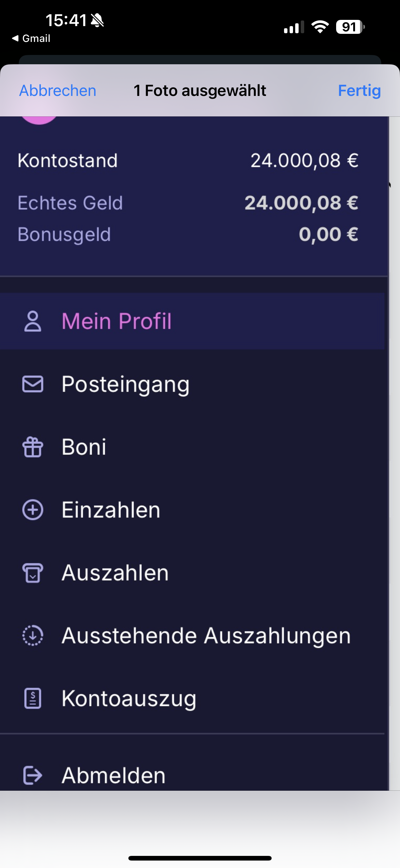
Task: View the Kontoauszug statement
Action: pos(129,698)
